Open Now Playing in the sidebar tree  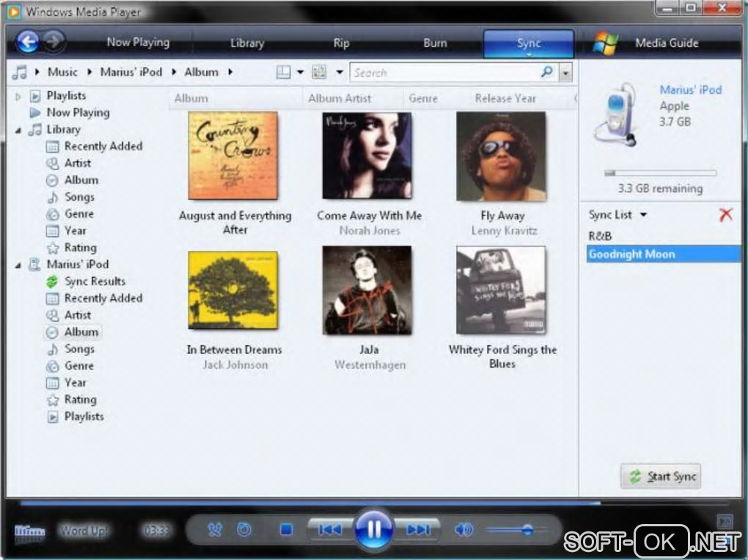coord(78,113)
